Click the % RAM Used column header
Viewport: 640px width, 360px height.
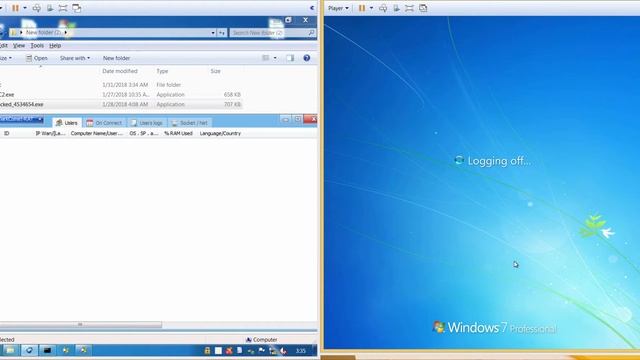coord(178,133)
